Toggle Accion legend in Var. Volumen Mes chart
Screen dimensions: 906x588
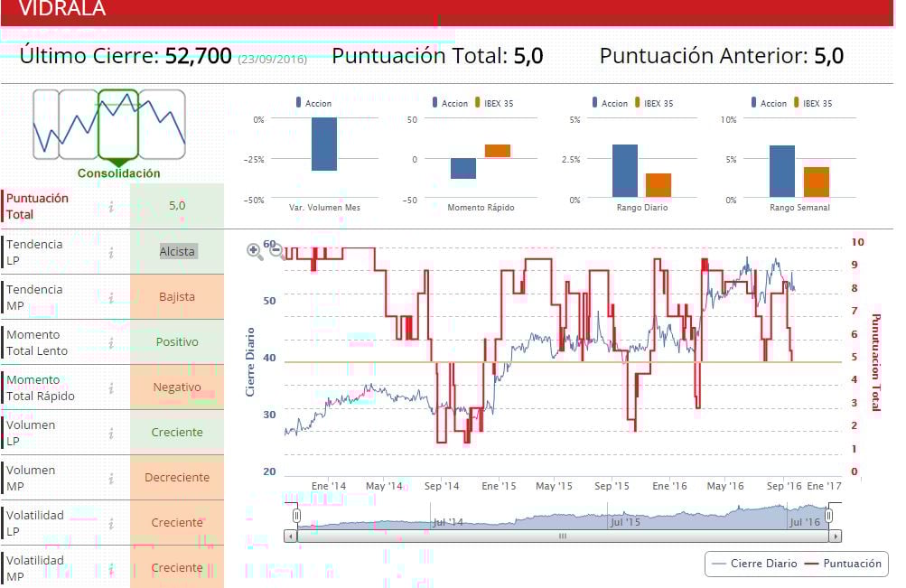coord(313,103)
